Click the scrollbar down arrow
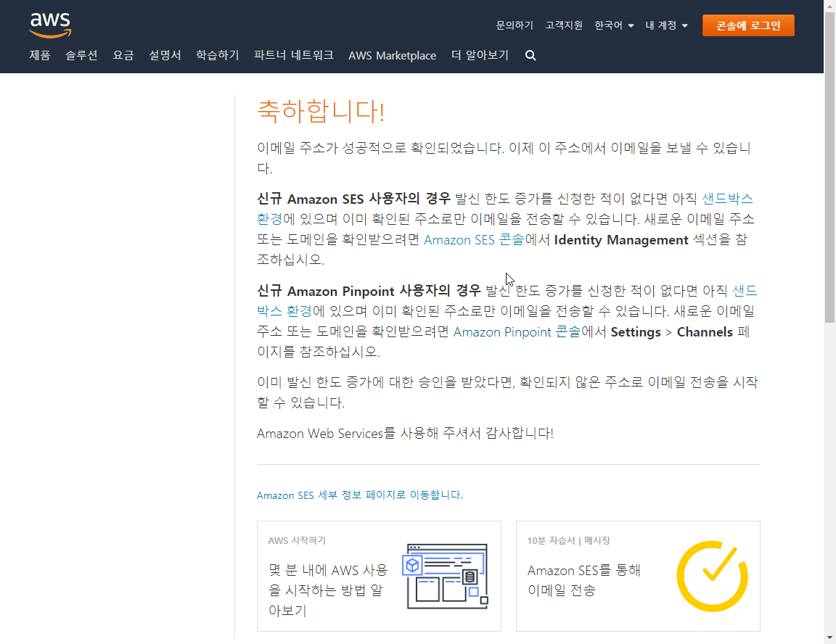The image size is (836, 644). click(x=829, y=637)
